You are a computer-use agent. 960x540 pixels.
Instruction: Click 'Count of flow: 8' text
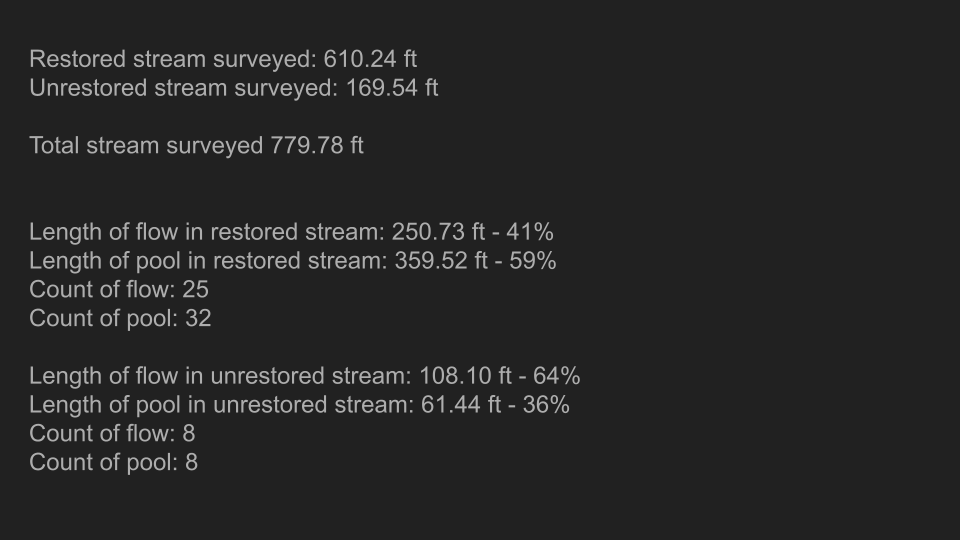[112, 433]
